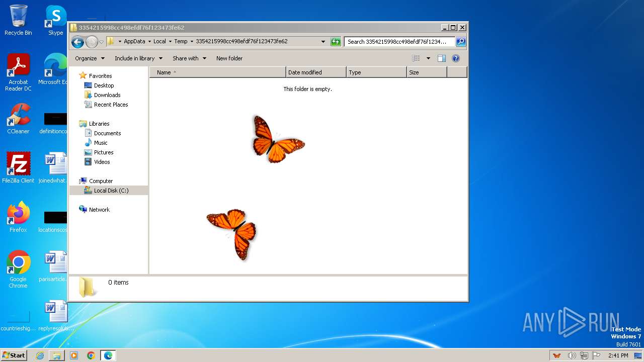The width and height of the screenshot is (644, 362).
Task: Open volume control in system tray
Action: point(572,355)
